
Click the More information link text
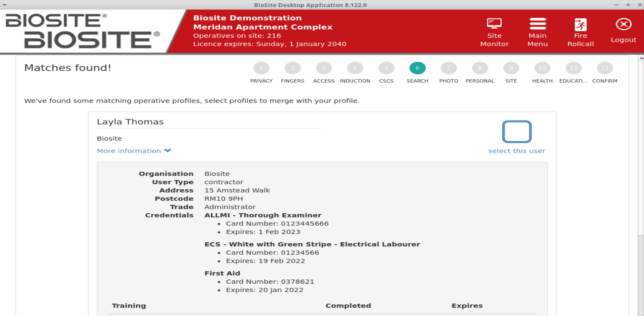[129, 151]
